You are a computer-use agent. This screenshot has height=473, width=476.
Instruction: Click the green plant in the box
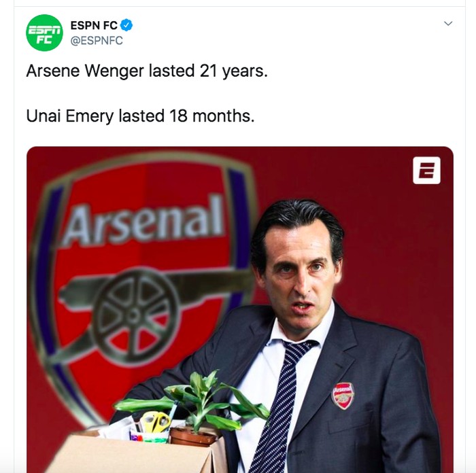[x=197, y=400]
